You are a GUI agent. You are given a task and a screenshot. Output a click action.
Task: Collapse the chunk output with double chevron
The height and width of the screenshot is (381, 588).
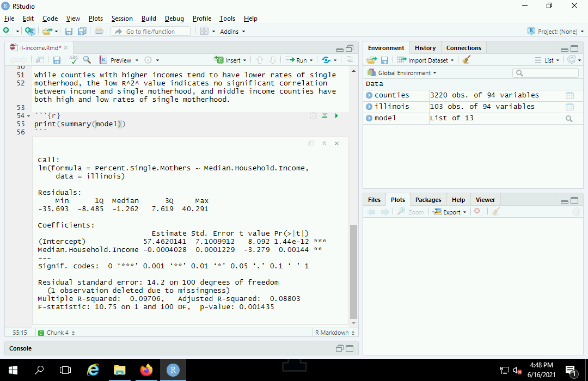pyautogui.click(x=324, y=143)
